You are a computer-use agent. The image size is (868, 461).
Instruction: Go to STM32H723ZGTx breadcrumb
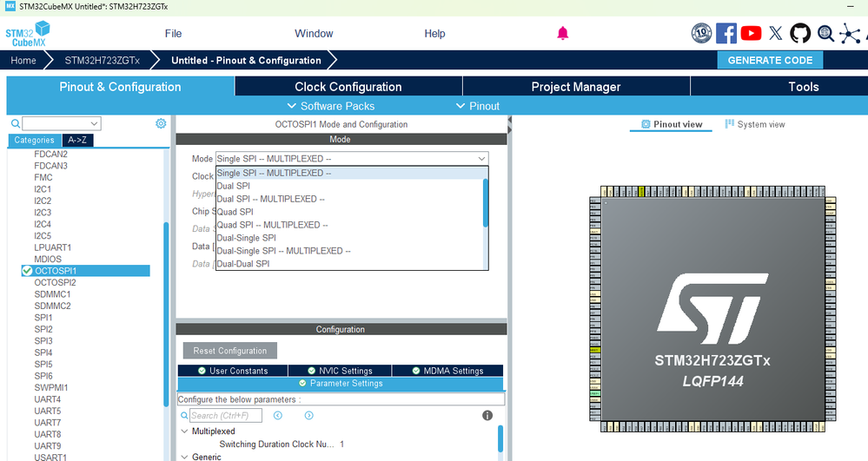(x=102, y=60)
